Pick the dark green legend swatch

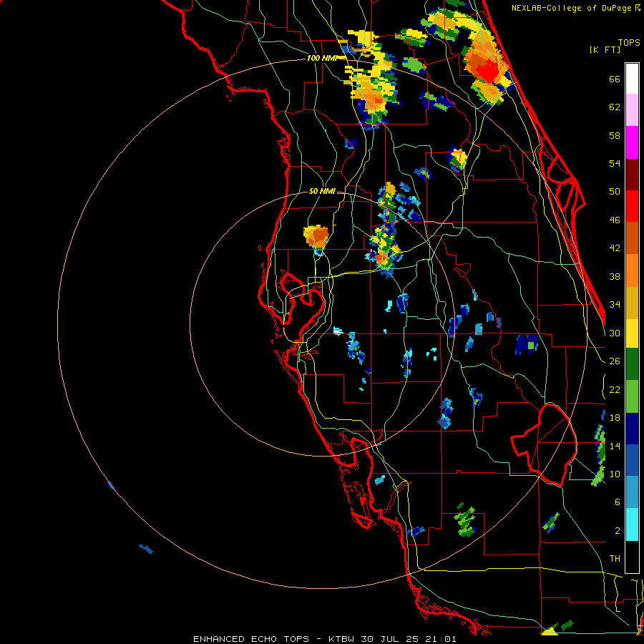point(632,364)
